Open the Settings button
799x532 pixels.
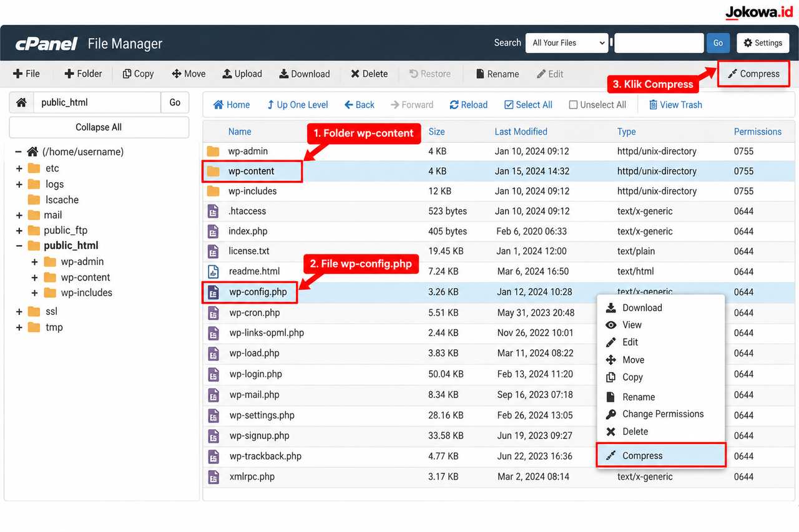763,43
